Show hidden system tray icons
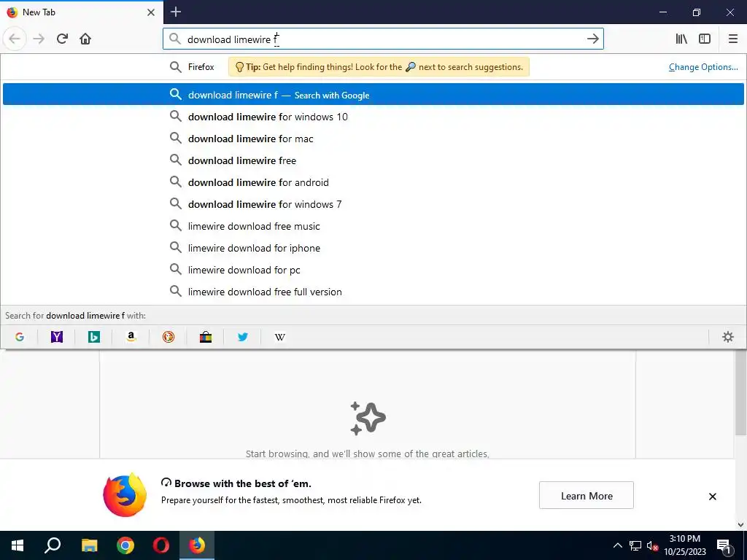This screenshot has height=560, width=747. tap(617, 545)
